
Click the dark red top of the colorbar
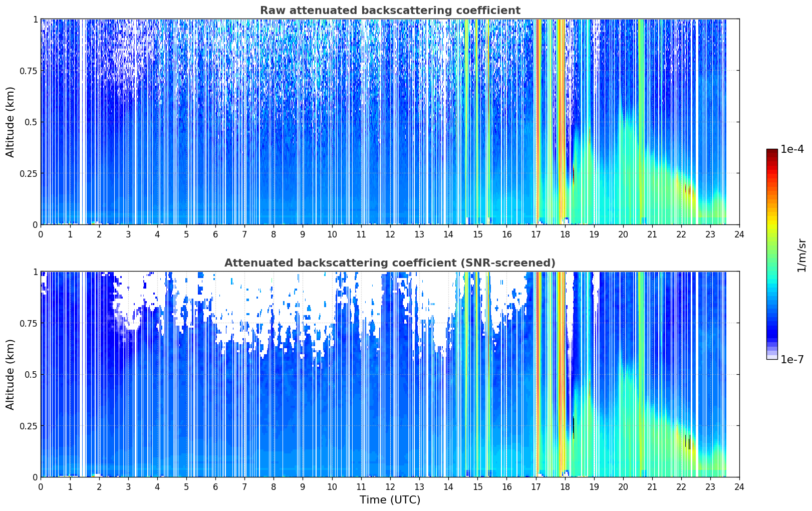[x=772, y=152]
